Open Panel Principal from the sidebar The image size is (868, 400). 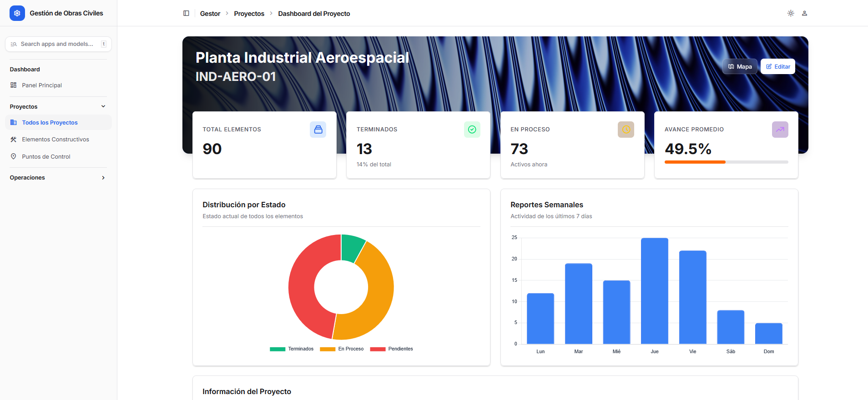[42, 85]
